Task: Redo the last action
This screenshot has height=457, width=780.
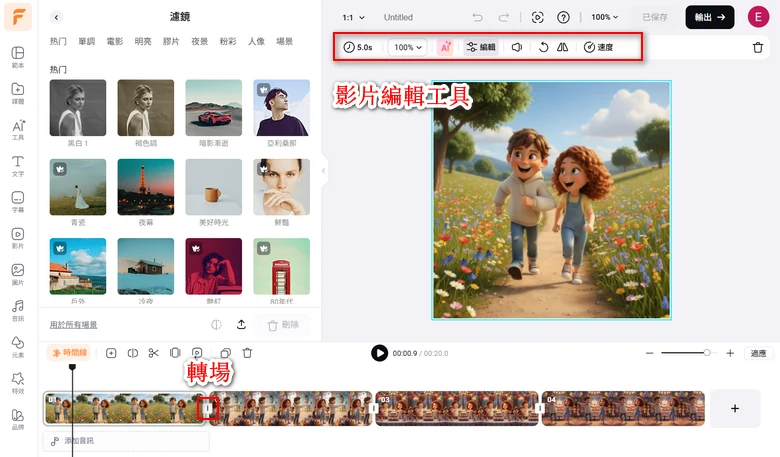Action: [504, 17]
